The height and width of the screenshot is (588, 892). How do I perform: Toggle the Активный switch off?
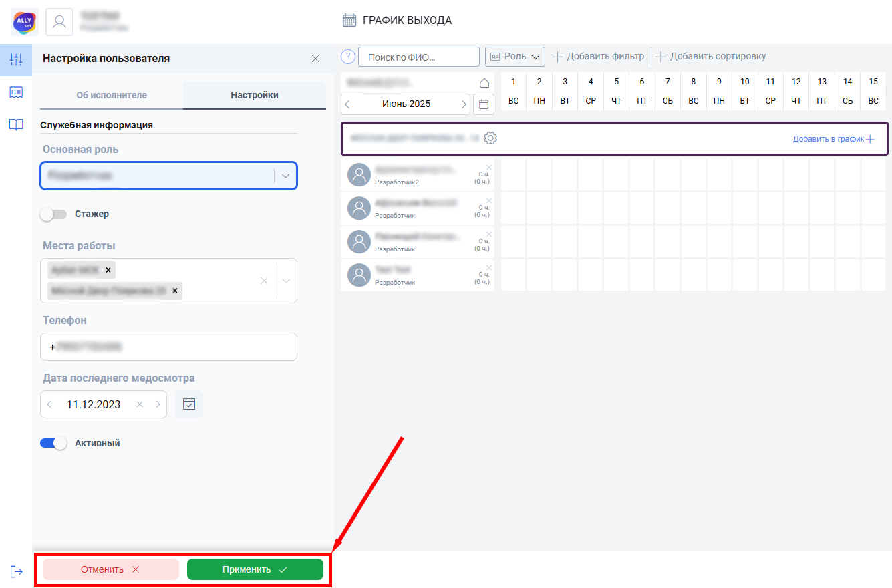pyautogui.click(x=53, y=443)
